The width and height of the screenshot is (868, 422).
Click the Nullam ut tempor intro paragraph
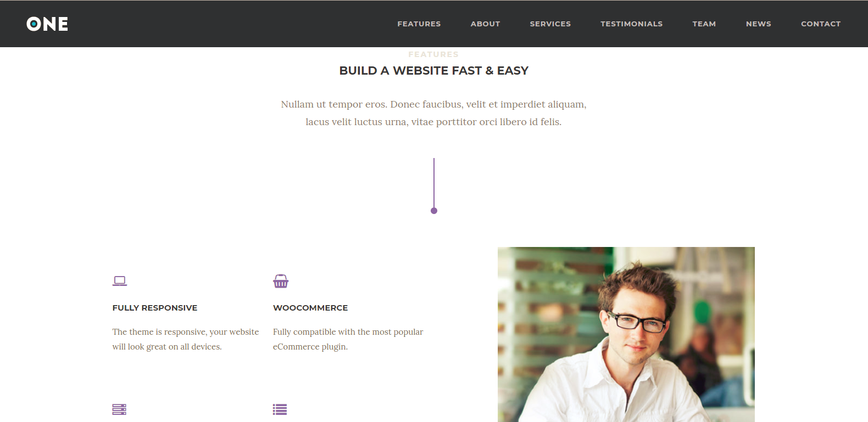pos(434,113)
